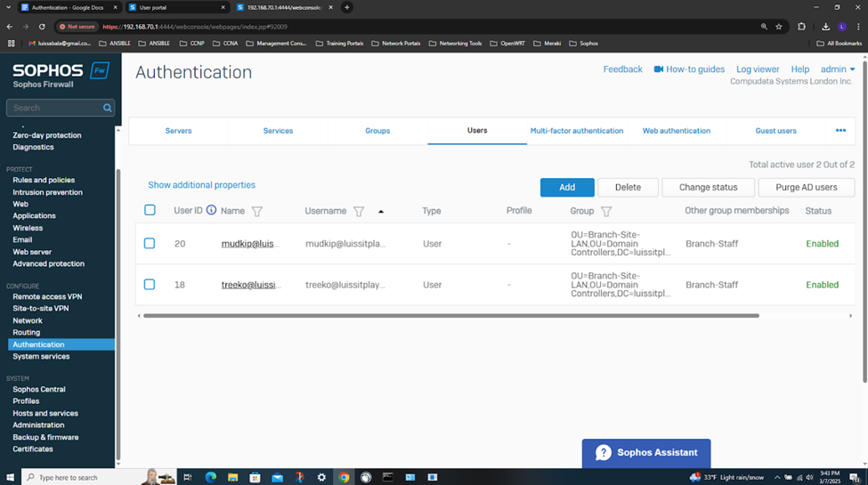This screenshot has width=868, height=485.
Task: Reload the browser page
Action: point(42,27)
